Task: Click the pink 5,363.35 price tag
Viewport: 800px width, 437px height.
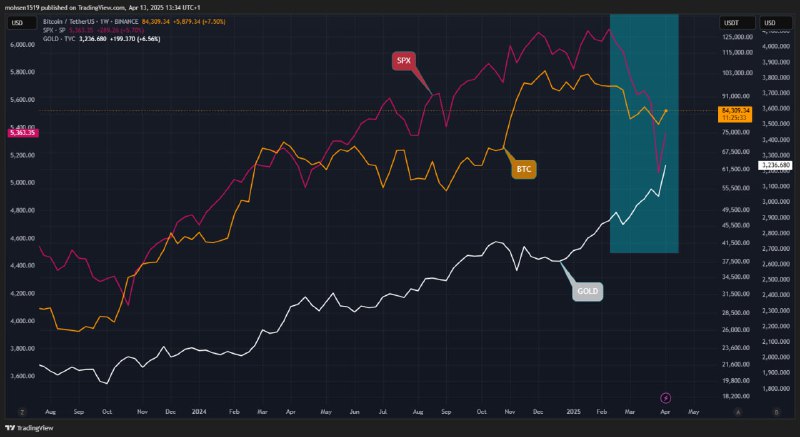Action: pos(23,133)
